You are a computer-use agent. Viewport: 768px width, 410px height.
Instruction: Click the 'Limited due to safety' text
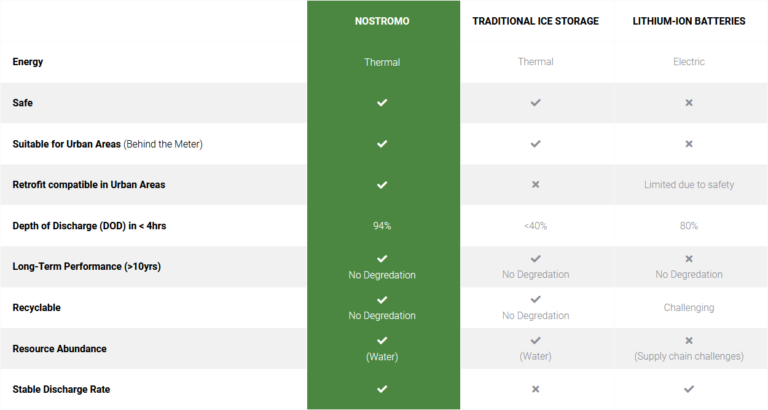coord(689,185)
